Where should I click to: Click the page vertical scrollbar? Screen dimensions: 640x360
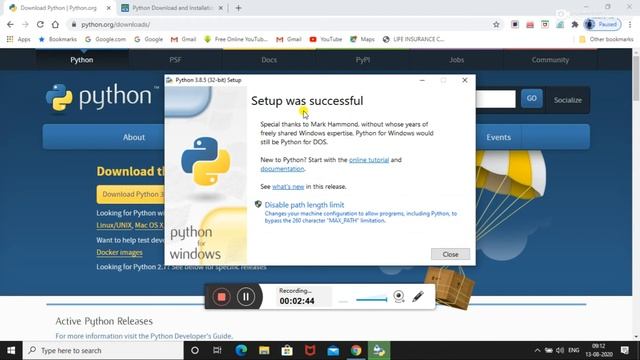(636, 78)
